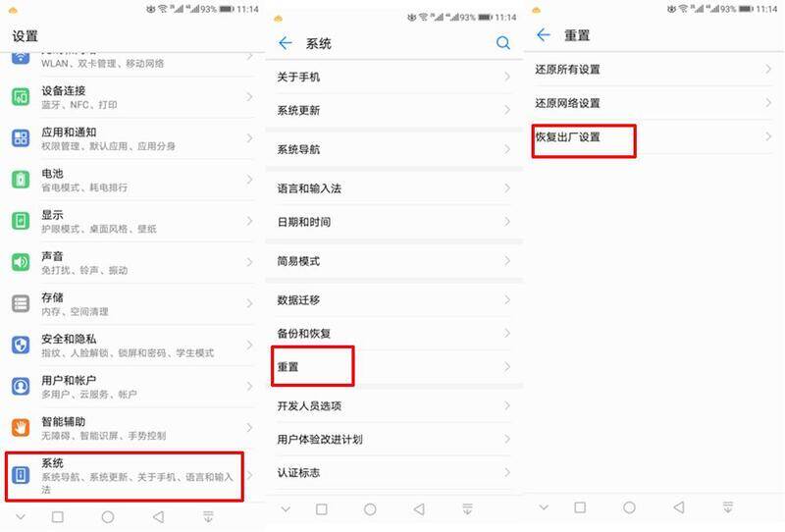
Task: Tap 用户和帐户 profile icon
Action: pyautogui.click(x=21, y=386)
